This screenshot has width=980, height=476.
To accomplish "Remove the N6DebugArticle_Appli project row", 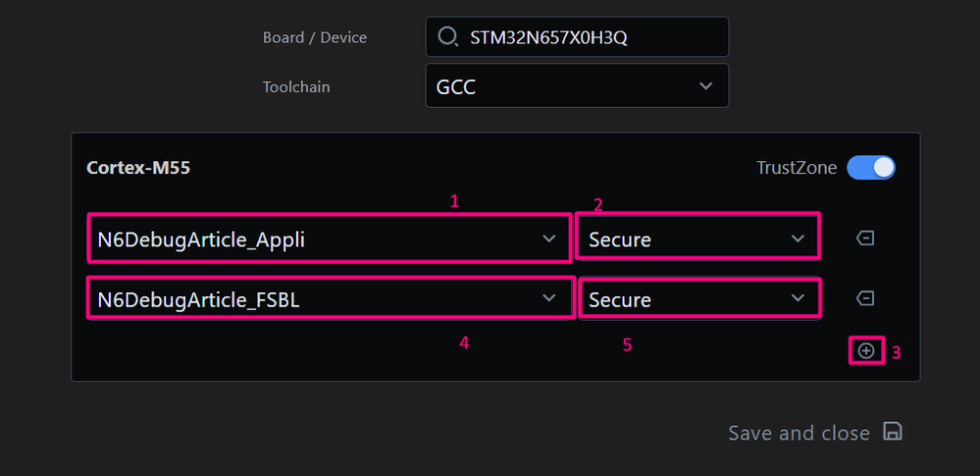I will point(866,238).
